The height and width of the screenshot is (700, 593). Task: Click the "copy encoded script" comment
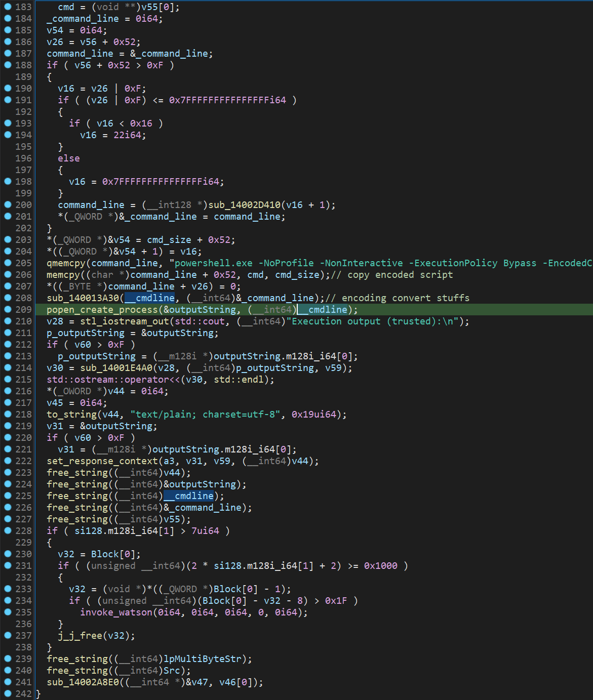[x=392, y=275]
